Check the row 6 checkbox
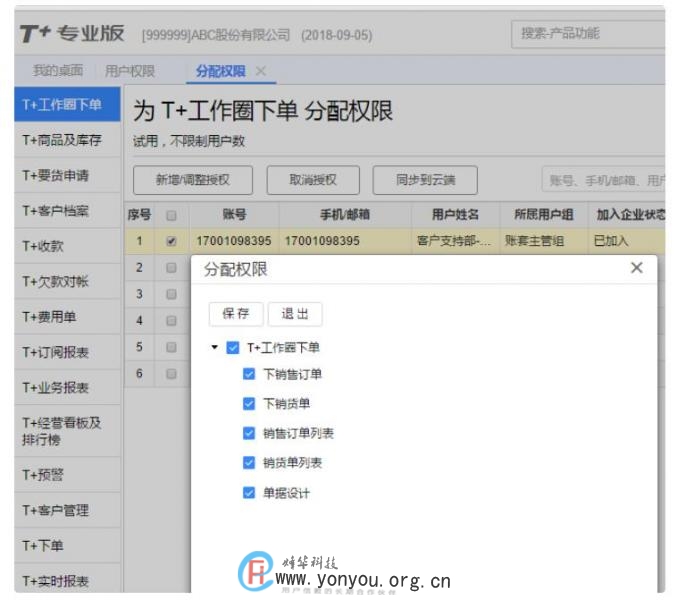This screenshot has height=600, width=694. tap(171, 374)
